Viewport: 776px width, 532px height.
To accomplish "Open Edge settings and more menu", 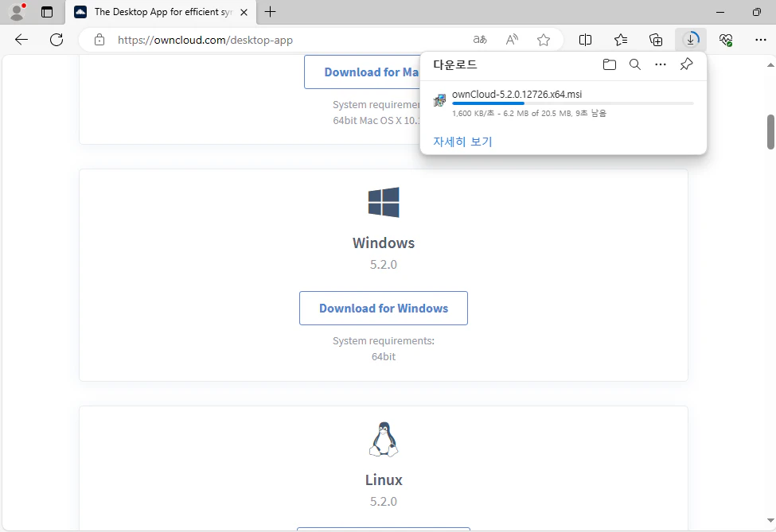I will (761, 40).
